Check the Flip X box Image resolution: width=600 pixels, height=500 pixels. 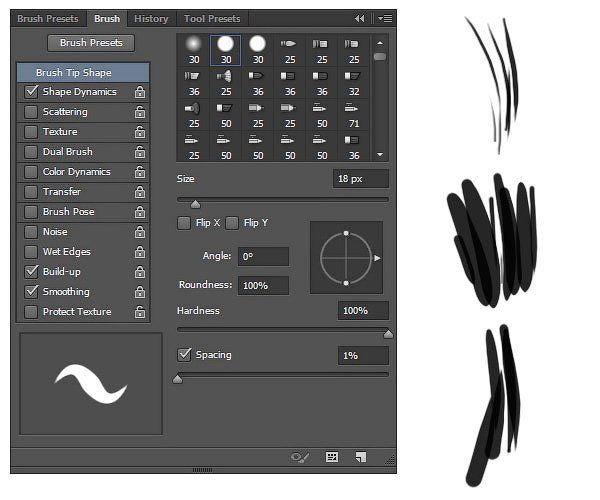click(184, 223)
